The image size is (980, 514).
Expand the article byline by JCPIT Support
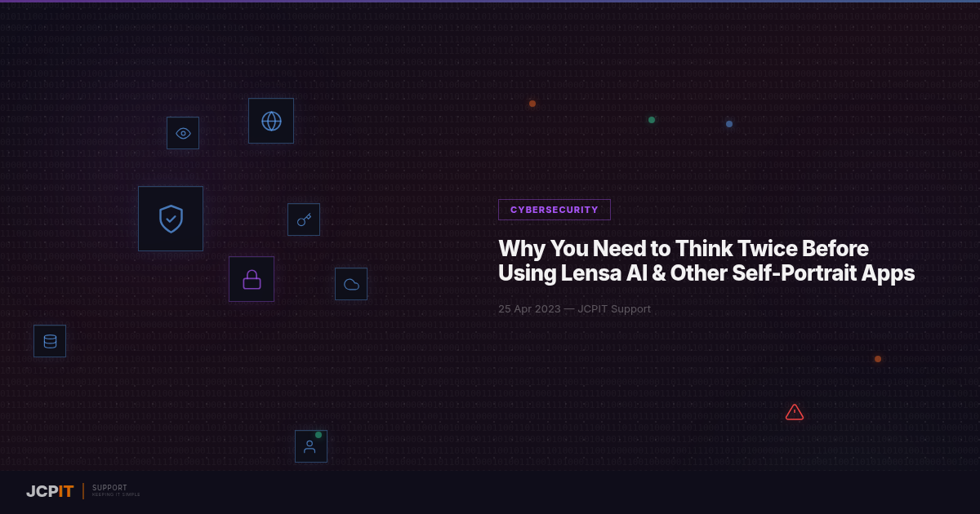614,308
